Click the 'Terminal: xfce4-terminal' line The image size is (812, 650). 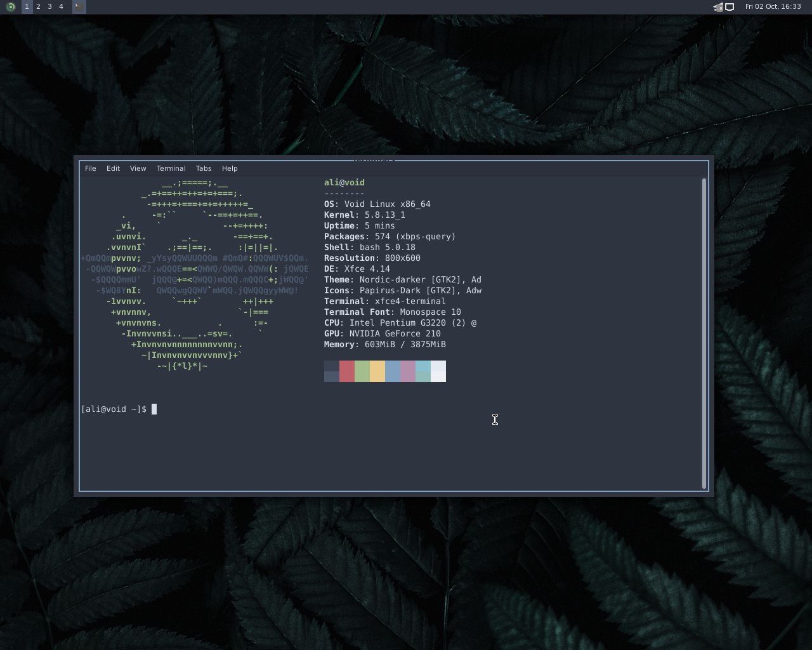point(385,302)
